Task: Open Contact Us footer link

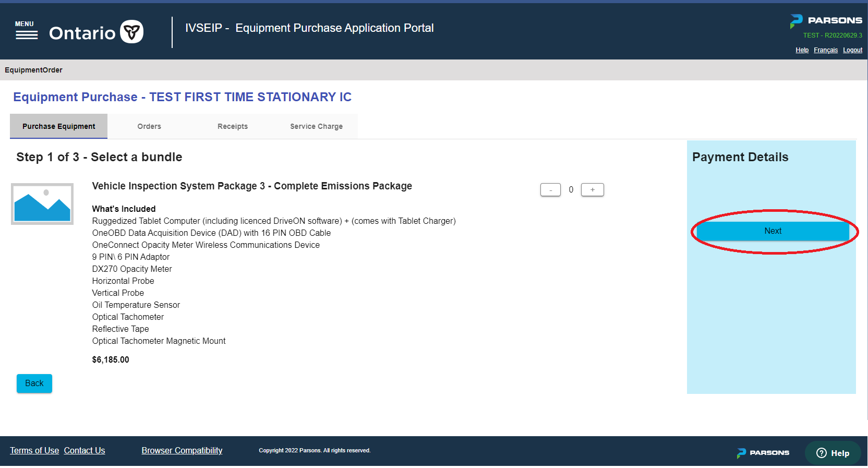Action: (85, 450)
